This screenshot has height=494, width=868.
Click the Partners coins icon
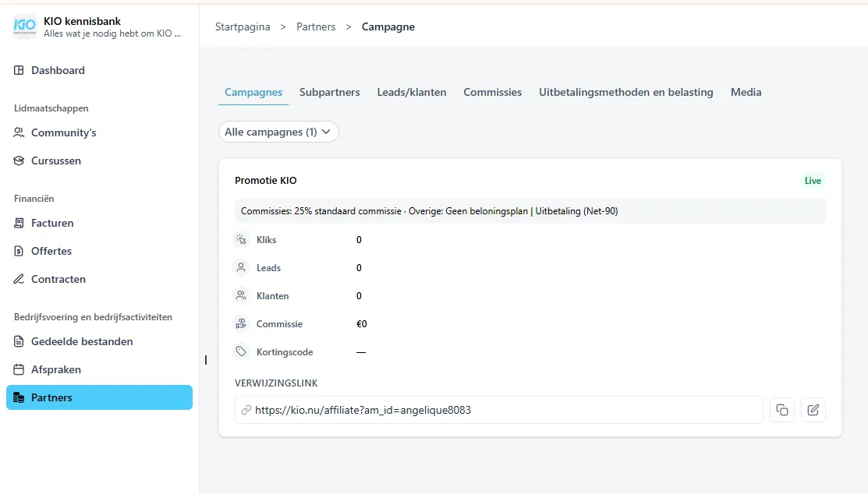[x=19, y=397]
